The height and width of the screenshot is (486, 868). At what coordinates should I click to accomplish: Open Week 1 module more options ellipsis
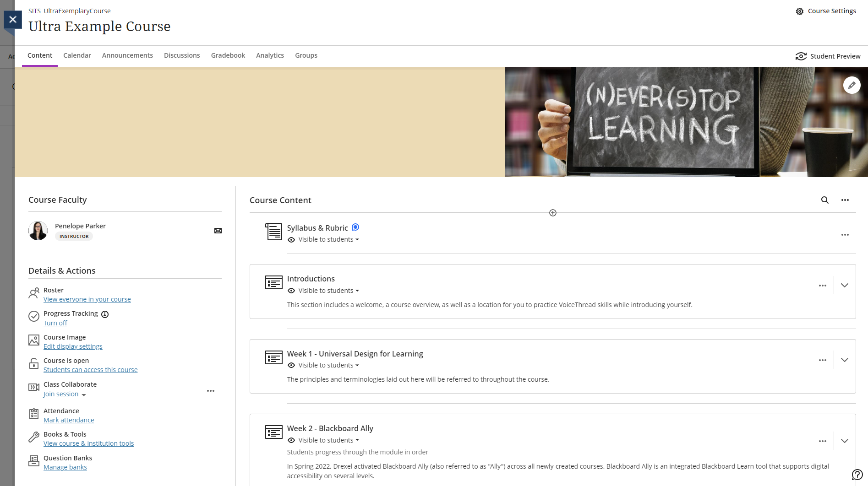click(822, 360)
